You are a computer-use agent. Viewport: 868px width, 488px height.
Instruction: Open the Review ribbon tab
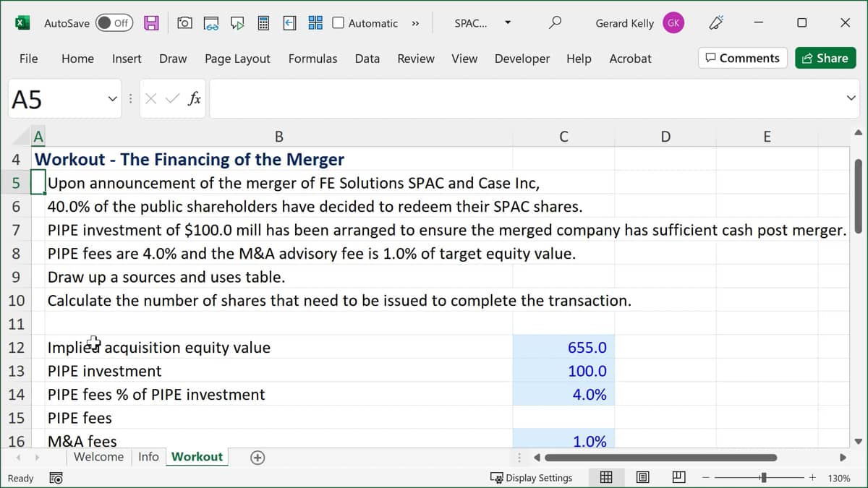(x=416, y=59)
